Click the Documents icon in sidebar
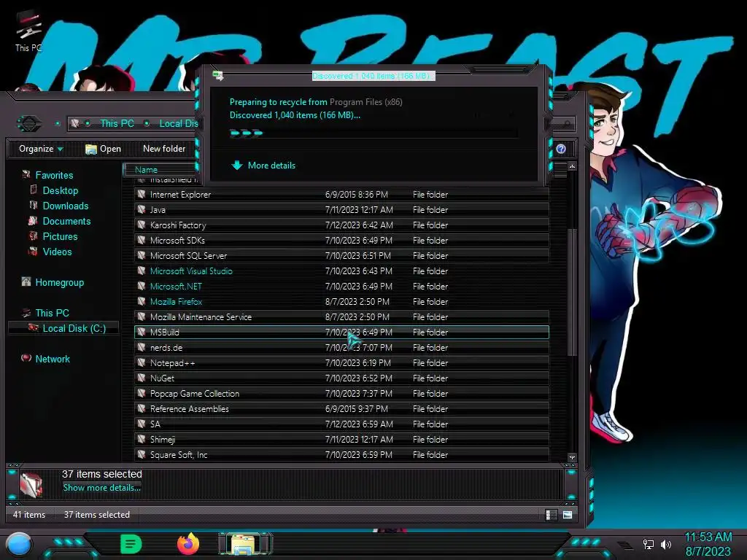Viewport: 747px width, 560px height. [x=33, y=220]
